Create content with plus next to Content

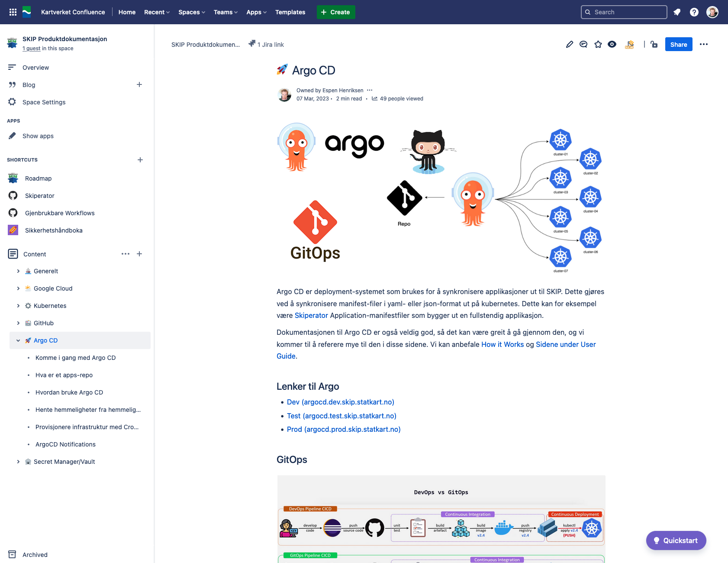tap(139, 254)
